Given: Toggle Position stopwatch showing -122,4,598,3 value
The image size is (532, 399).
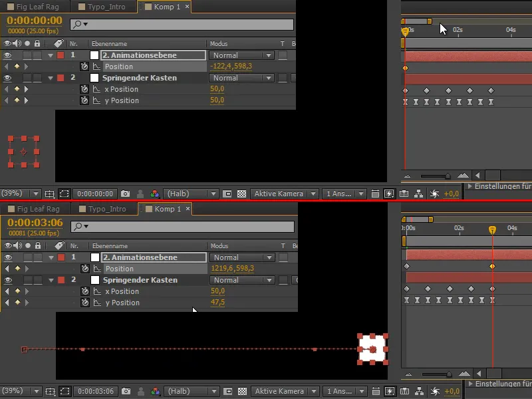Looking at the screenshot, I should (x=84, y=66).
